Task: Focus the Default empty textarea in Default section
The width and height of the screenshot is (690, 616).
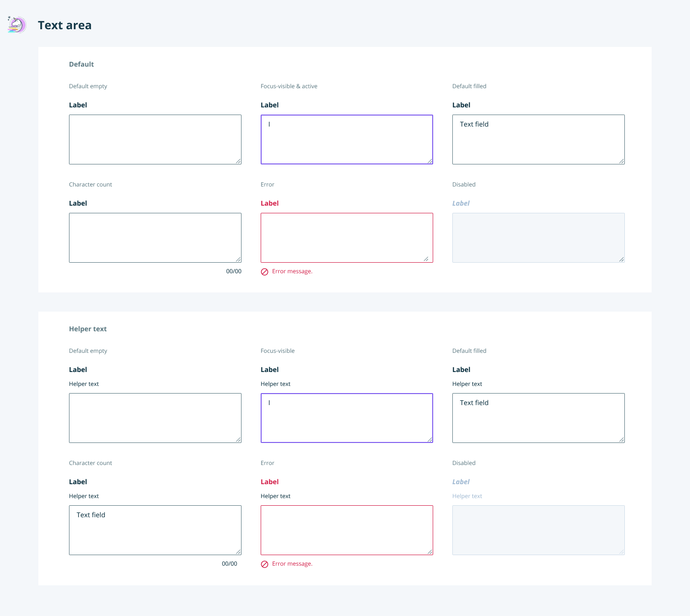Action: click(155, 139)
